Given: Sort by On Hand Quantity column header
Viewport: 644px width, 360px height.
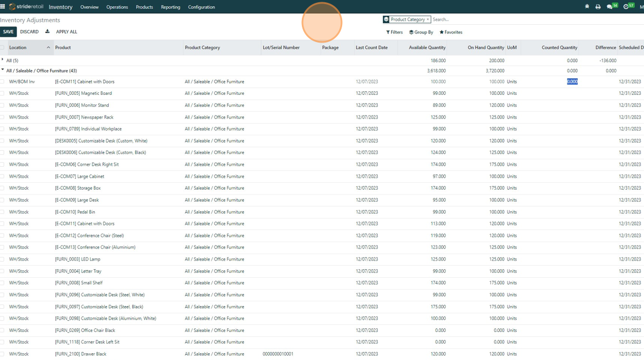Looking at the screenshot, I should pyautogui.click(x=477, y=48).
